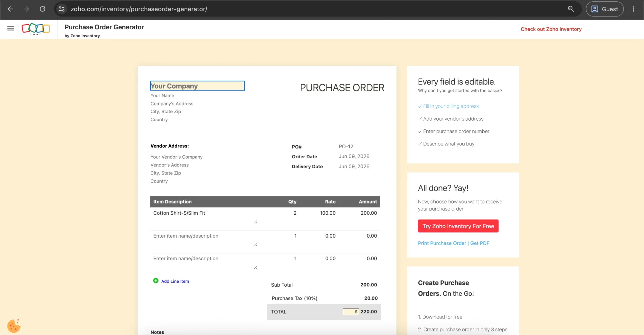The width and height of the screenshot is (644, 335).
Task: Click the currency symbol field in TOTAL row
Action: click(351, 311)
